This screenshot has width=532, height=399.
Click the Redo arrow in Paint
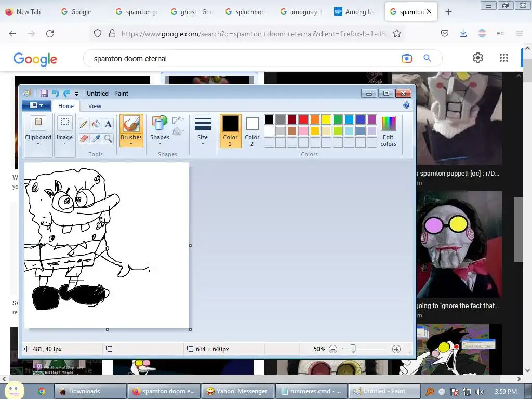click(67, 94)
